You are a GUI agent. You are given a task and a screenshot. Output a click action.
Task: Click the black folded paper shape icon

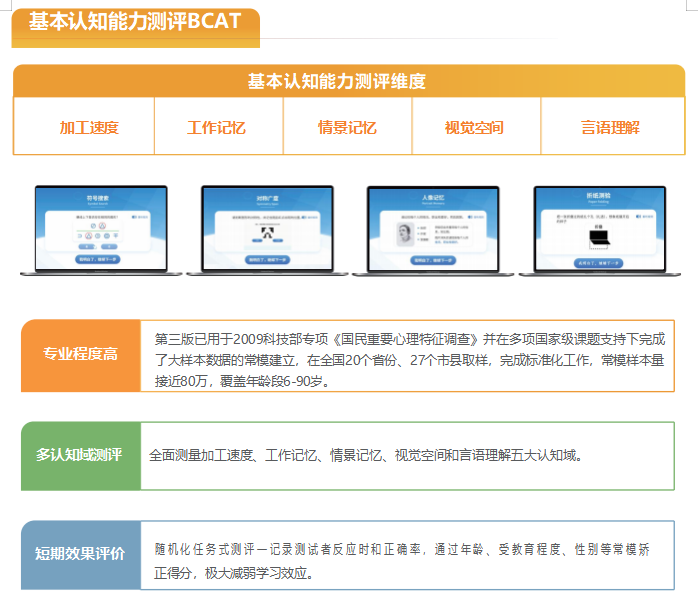(598, 240)
